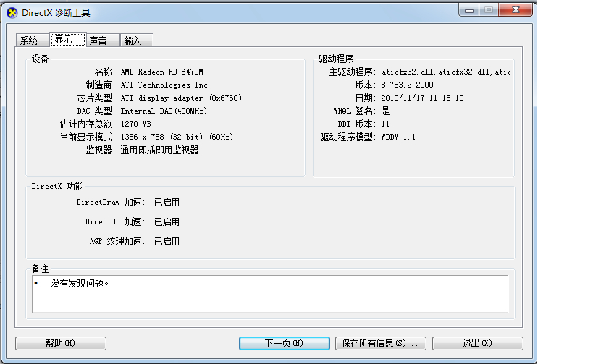Click the 'DirectX 功能' group heading
Viewport: 593px width, 364px height.
click(x=57, y=186)
